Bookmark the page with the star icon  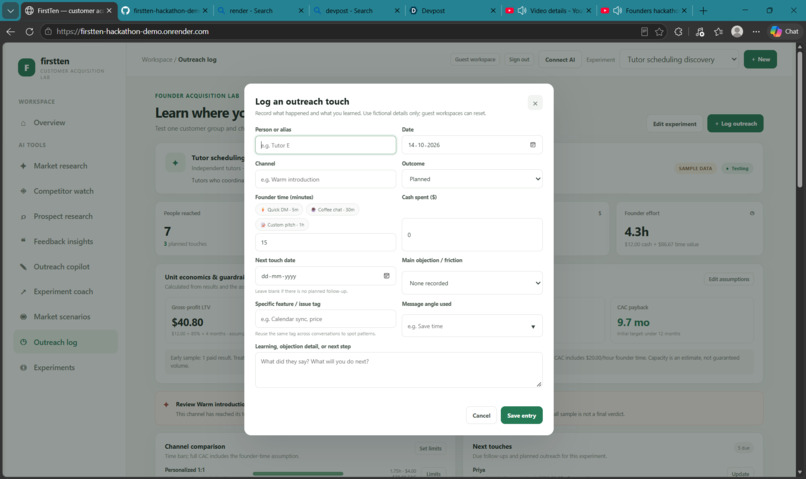[660, 31]
